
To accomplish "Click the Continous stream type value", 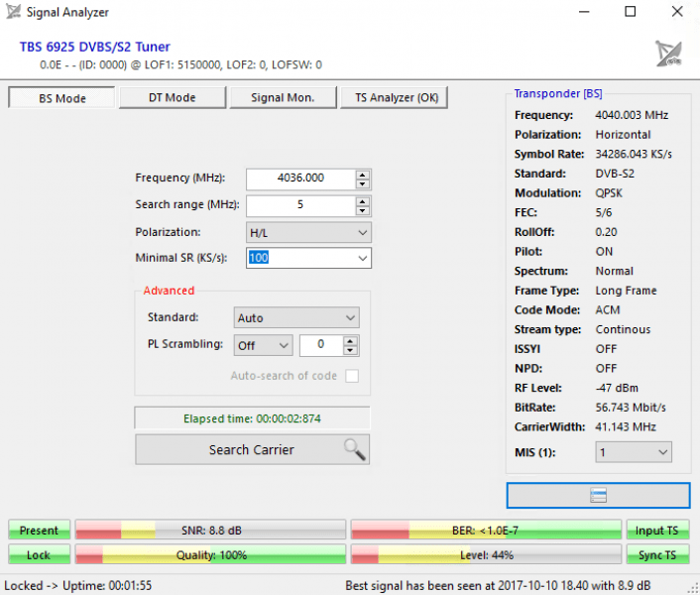I will (x=624, y=329).
